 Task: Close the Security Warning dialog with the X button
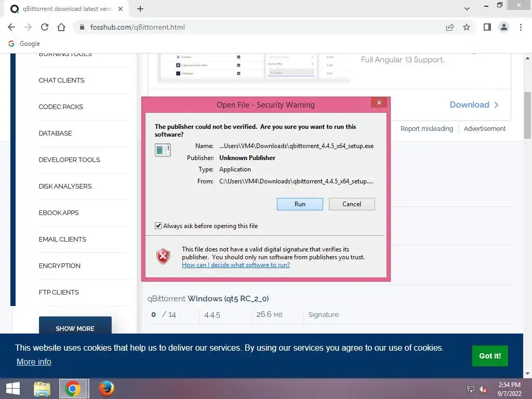coord(379,102)
